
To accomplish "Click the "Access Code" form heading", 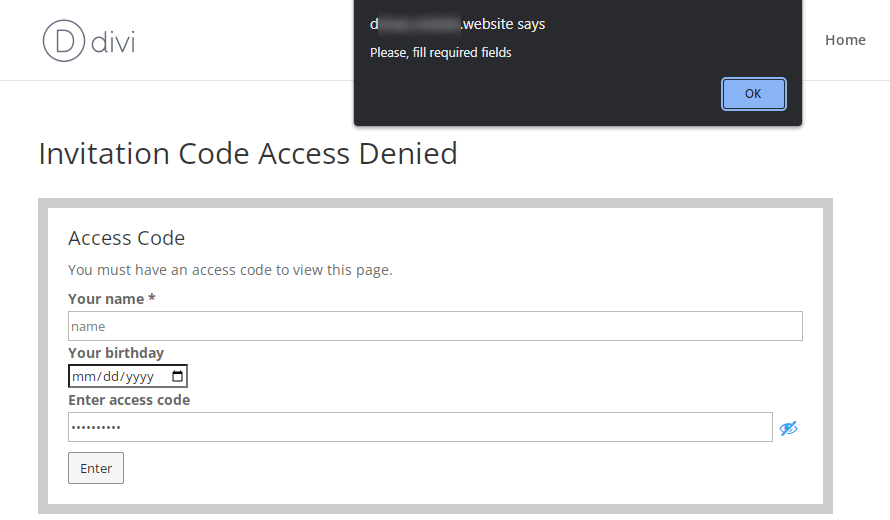I will (126, 238).
